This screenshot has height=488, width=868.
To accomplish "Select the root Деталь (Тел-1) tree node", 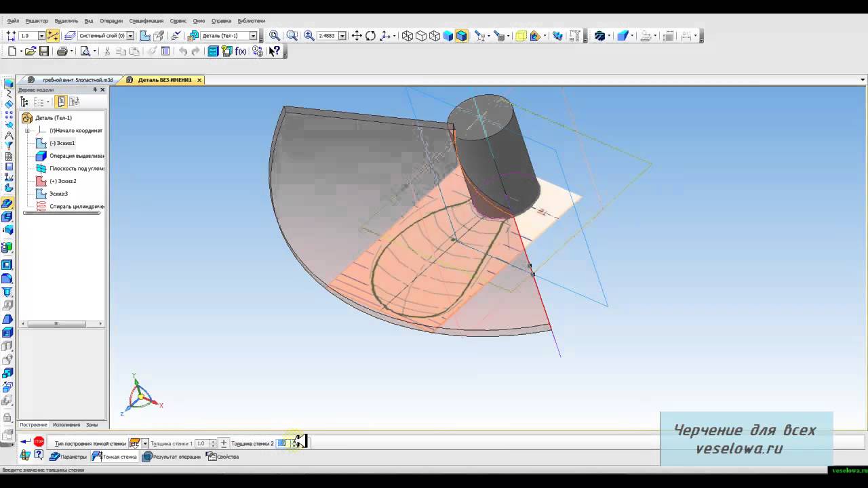I will tap(53, 118).
